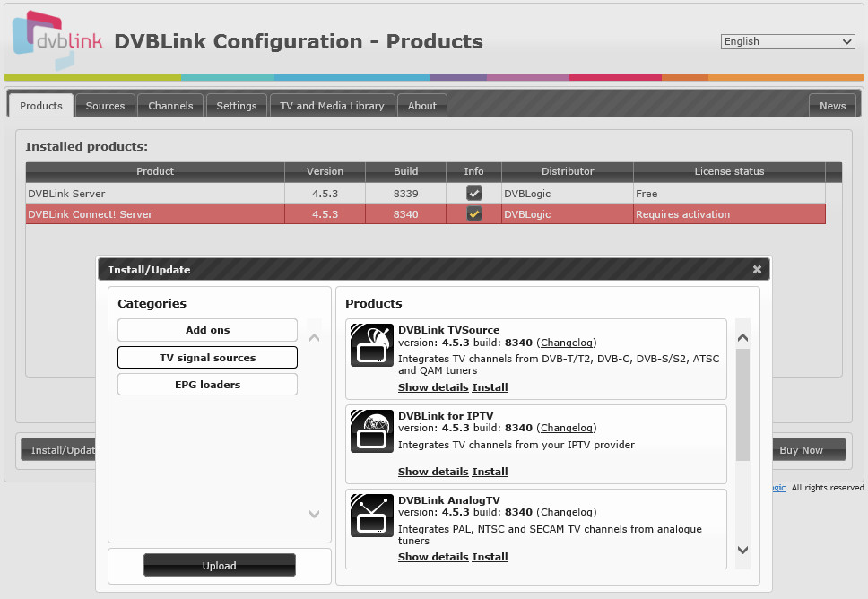Click DVBLogic distributor in Connect! Server row
This screenshot has height=599, width=868.
point(527,214)
